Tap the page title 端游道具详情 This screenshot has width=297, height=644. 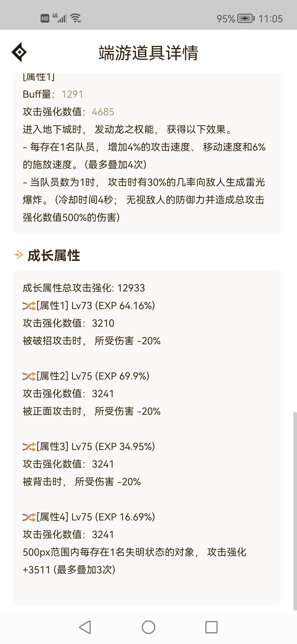pyautogui.click(x=148, y=53)
